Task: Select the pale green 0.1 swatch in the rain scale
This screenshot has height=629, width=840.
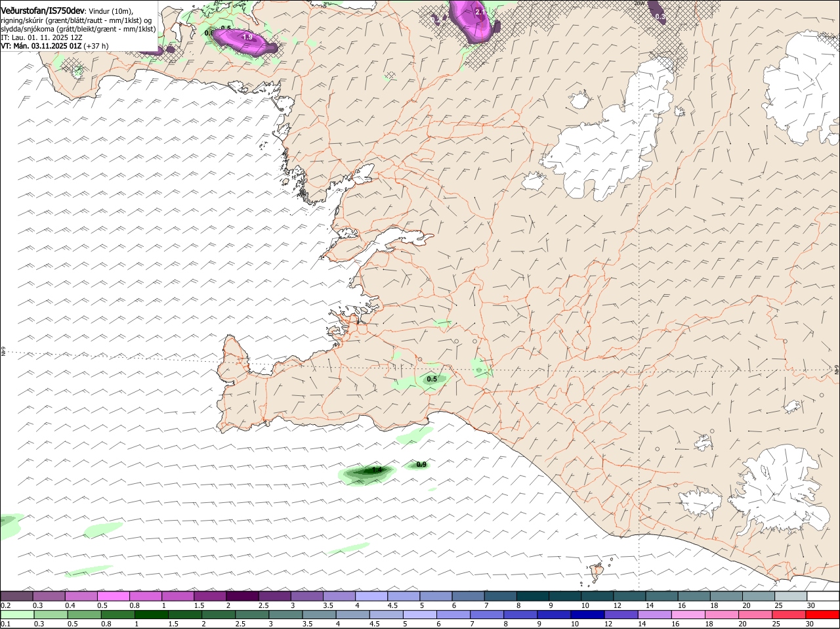Action: (18, 615)
